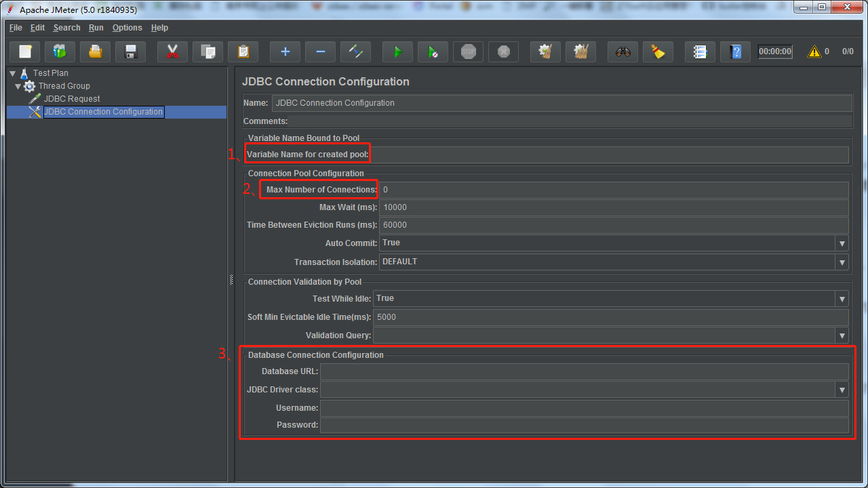
Task: Open the File menu
Action: click(16, 28)
